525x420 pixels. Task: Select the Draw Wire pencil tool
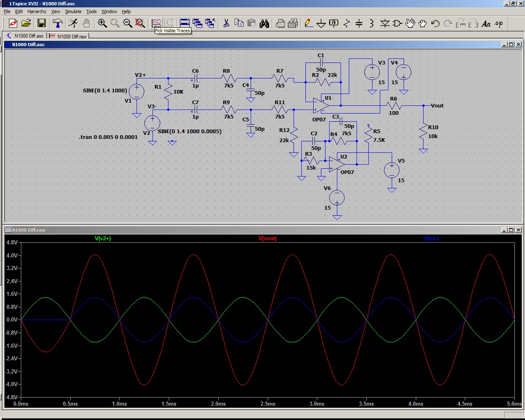tap(309, 23)
